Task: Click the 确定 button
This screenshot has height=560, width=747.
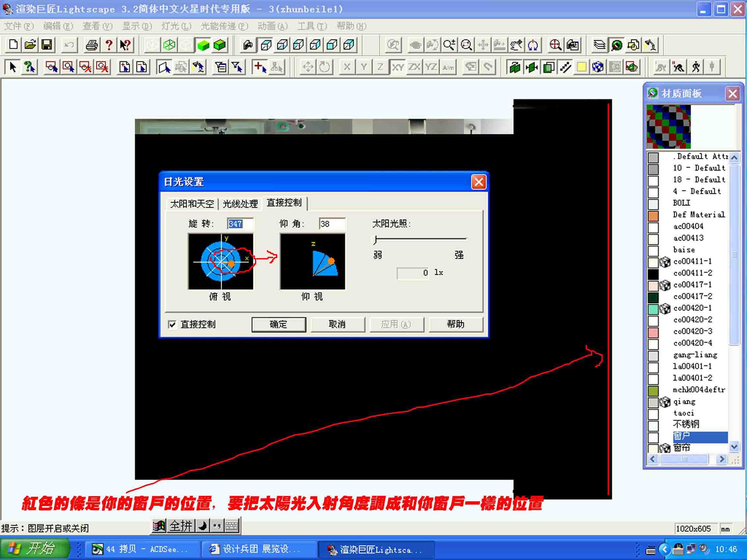Action: [279, 324]
